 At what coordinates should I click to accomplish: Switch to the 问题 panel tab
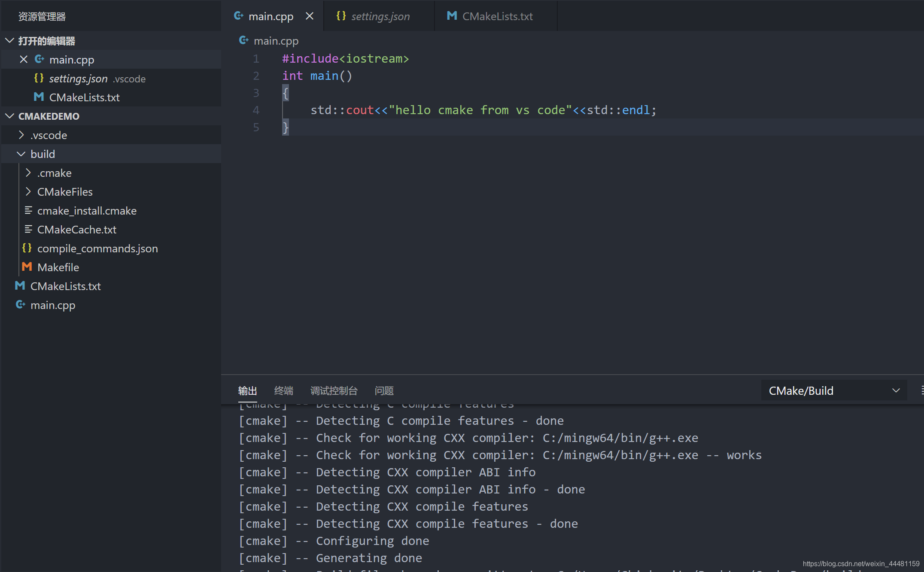pos(384,391)
